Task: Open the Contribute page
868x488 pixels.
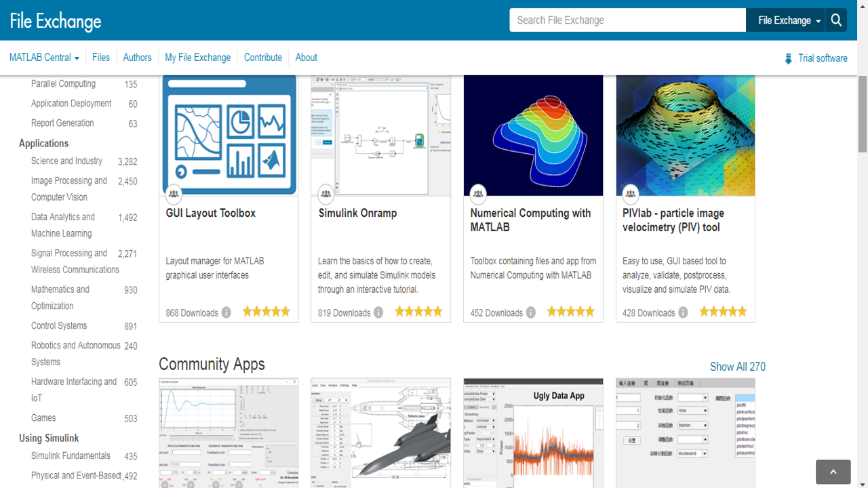Action: (263, 58)
